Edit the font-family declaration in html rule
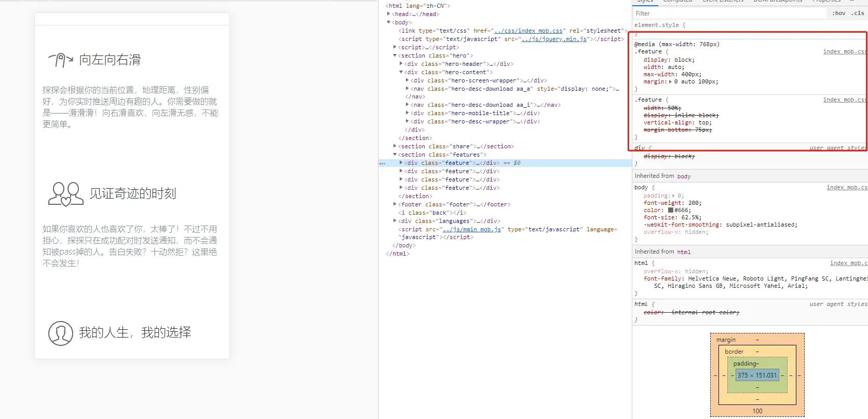The image size is (868, 419). (755, 283)
